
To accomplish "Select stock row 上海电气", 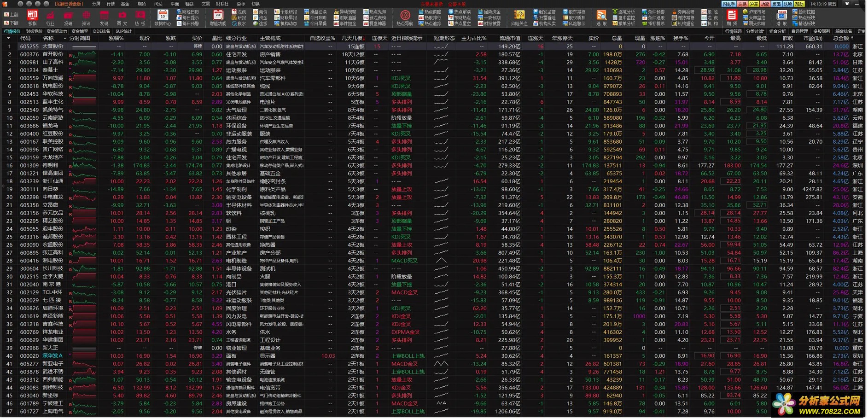I will [433, 412].
